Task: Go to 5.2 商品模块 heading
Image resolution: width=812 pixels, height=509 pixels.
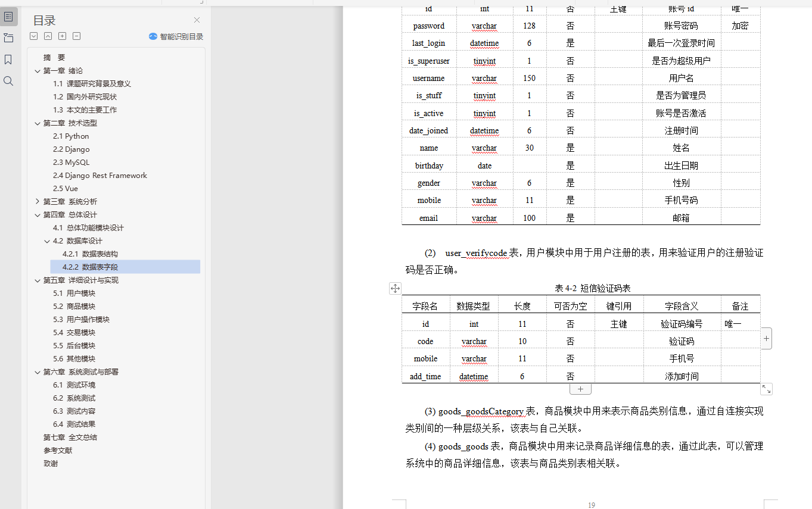Action: (x=74, y=307)
